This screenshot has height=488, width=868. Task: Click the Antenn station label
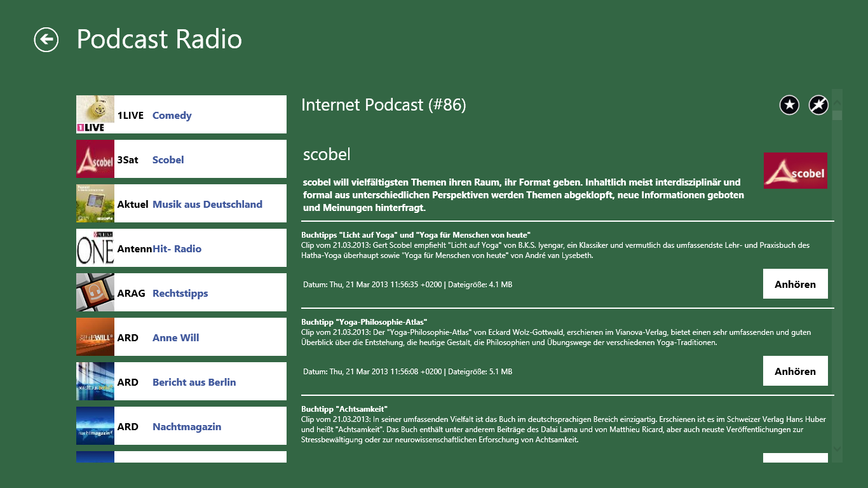[135, 249]
